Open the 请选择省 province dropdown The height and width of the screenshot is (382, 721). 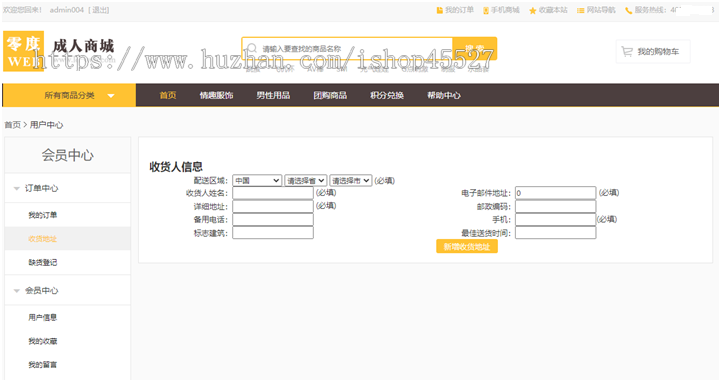pyautogui.click(x=305, y=181)
